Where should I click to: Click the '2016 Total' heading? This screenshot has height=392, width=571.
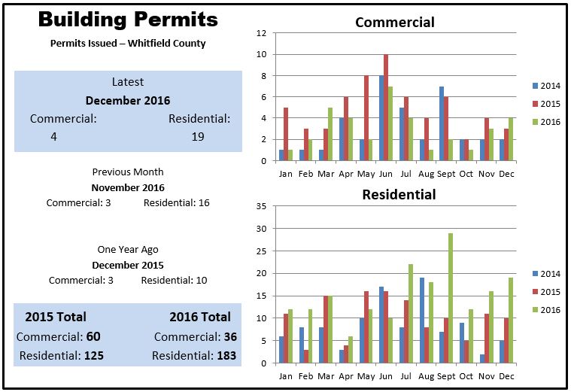coord(200,317)
